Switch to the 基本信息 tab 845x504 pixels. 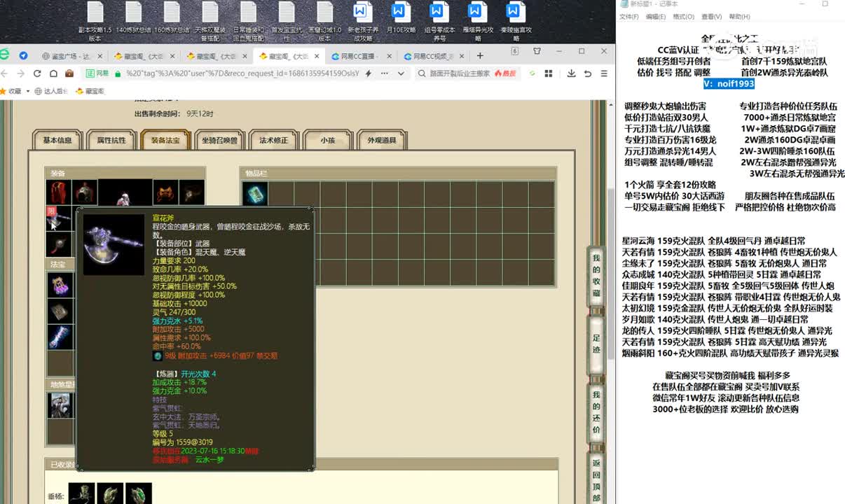coord(57,140)
